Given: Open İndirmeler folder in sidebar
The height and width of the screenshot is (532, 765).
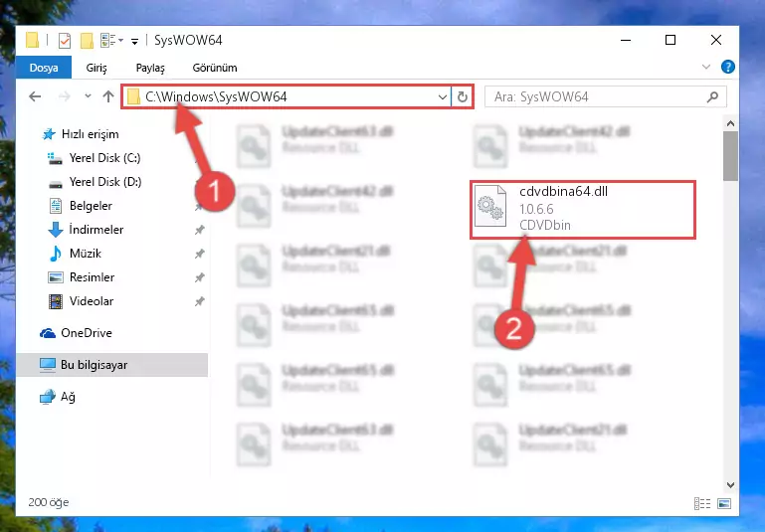Looking at the screenshot, I should 96,230.
